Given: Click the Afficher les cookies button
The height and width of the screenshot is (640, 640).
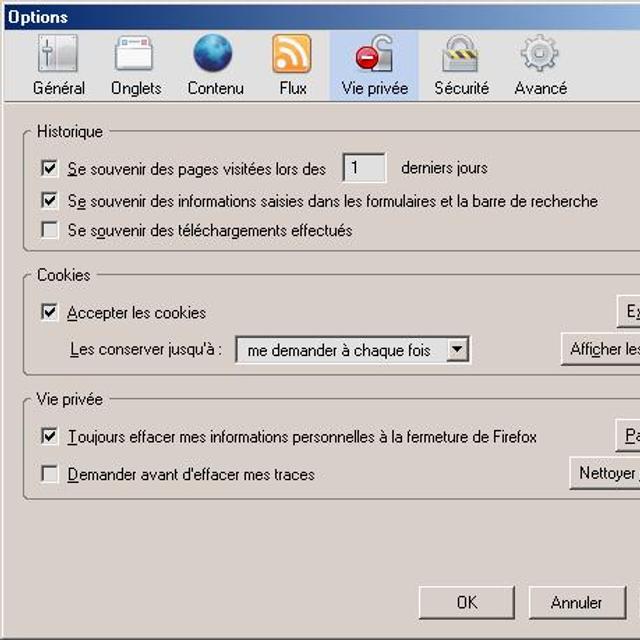Looking at the screenshot, I should [x=602, y=349].
